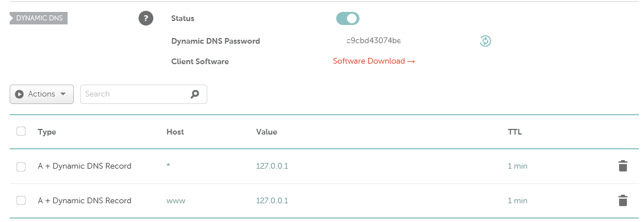Viewport: 644px width, 222px height.
Task: Open the Actions dropdown menu
Action: [41, 94]
